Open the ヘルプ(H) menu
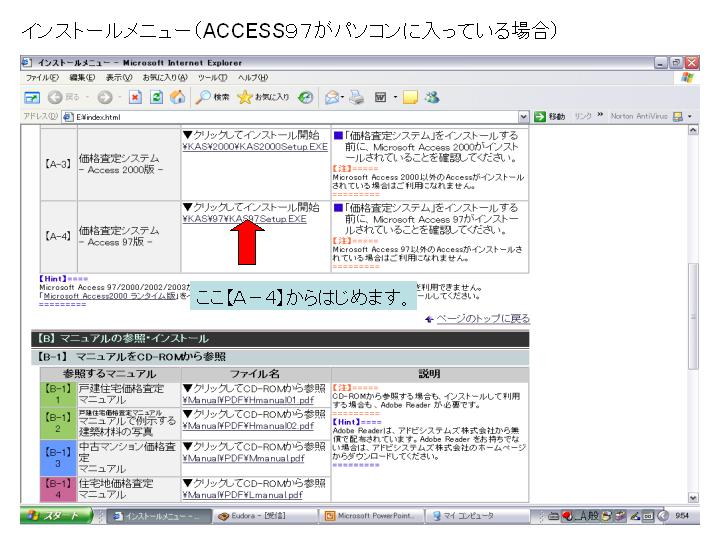The width and height of the screenshot is (720, 540). coord(253,78)
